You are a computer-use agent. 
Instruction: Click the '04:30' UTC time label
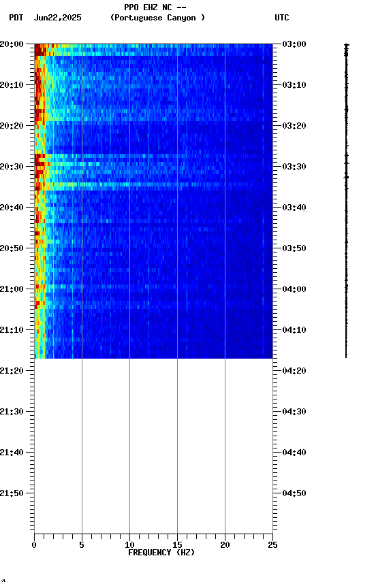coord(294,412)
